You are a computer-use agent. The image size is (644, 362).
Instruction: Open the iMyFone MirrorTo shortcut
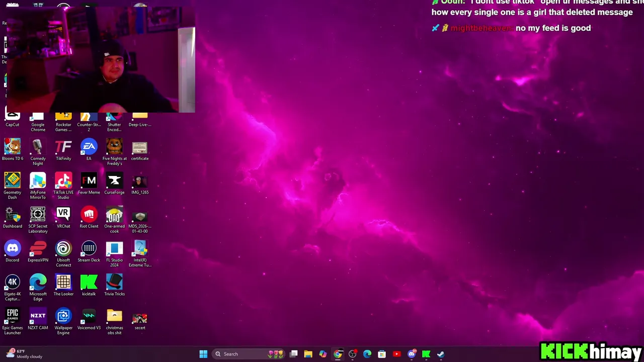click(38, 186)
